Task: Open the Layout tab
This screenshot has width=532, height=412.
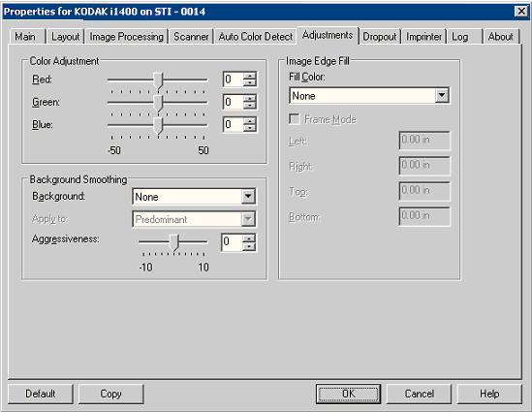Action: [65, 37]
